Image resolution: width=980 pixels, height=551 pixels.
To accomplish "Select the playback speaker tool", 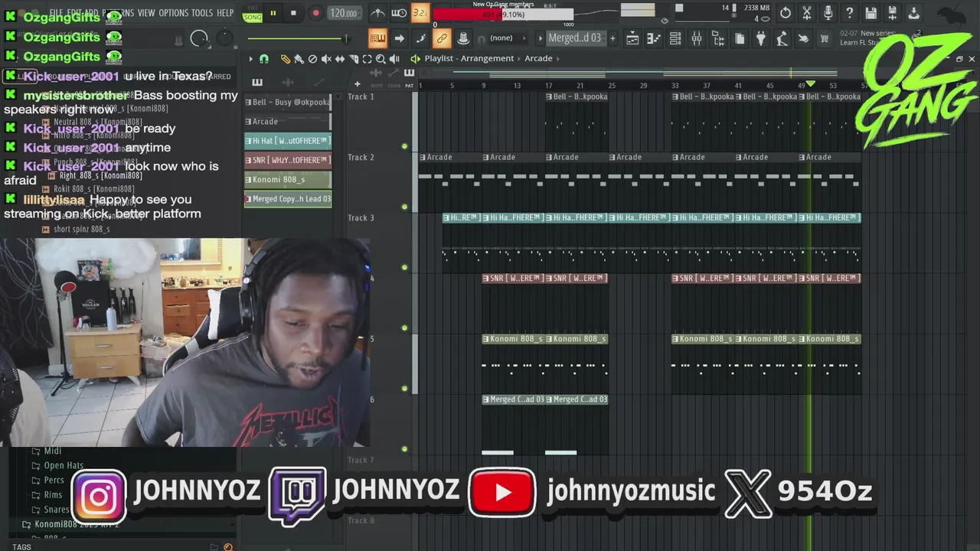I will (394, 59).
